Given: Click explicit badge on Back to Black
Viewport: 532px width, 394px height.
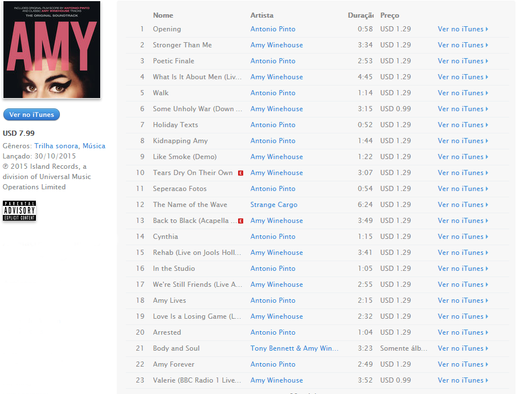Looking at the screenshot, I should 240,221.
